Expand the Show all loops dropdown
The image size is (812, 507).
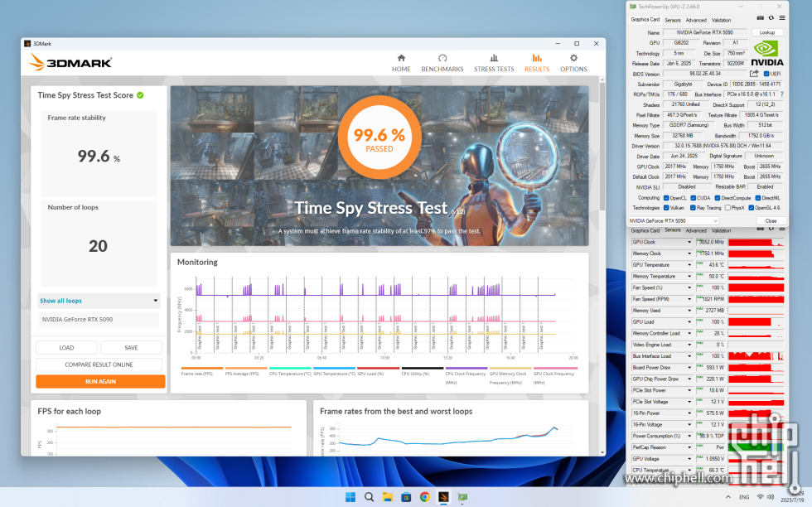pyautogui.click(x=99, y=301)
